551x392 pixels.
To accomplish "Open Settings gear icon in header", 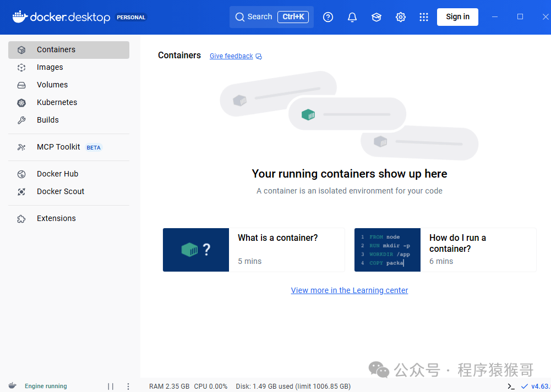I will 401,17.
